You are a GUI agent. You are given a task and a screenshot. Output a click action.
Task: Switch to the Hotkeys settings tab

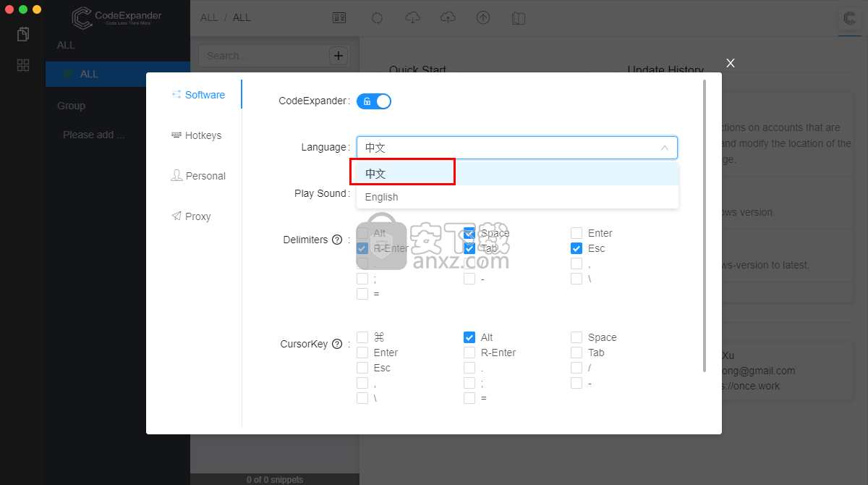(198, 135)
